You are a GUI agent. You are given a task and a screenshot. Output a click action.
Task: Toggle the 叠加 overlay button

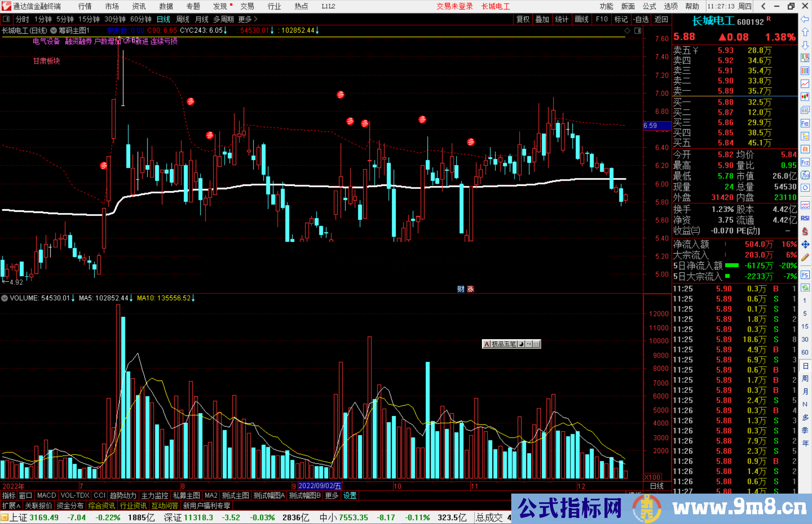pyautogui.click(x=542, y=19)
